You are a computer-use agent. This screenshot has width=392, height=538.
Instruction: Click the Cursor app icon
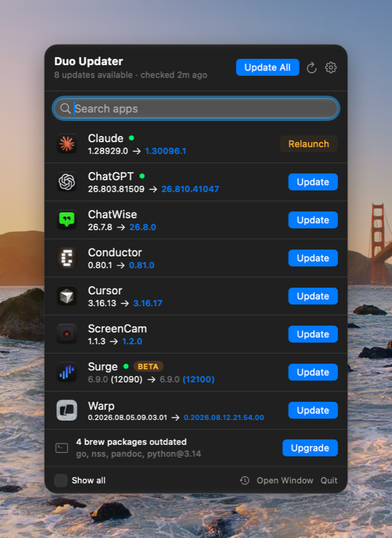coord(67,296)
